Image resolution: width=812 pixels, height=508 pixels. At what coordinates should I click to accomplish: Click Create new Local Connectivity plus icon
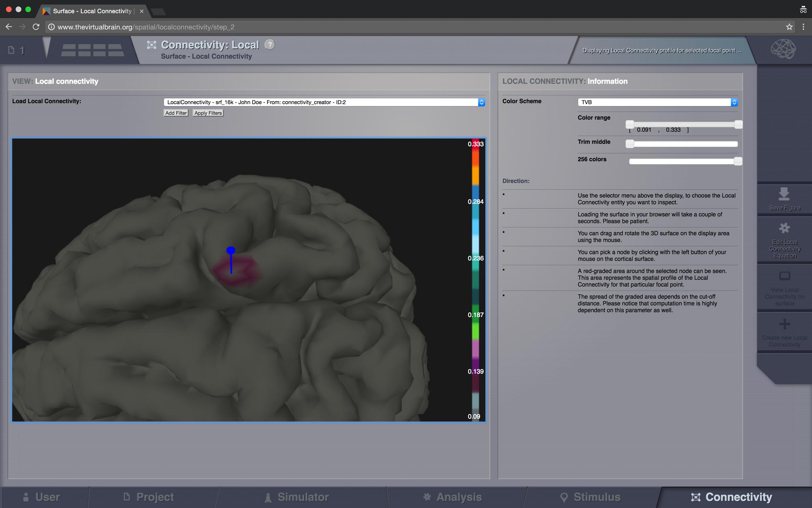(x=784, y=324)
